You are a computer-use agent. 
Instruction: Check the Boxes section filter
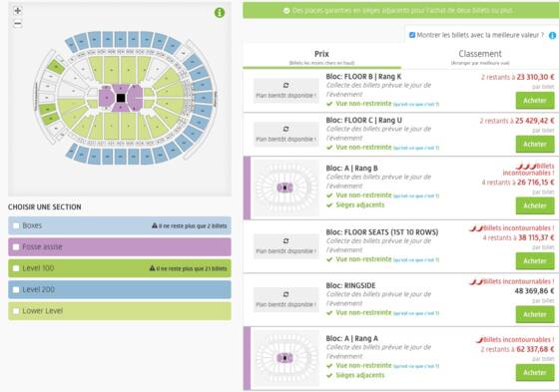tap(16, 225)
